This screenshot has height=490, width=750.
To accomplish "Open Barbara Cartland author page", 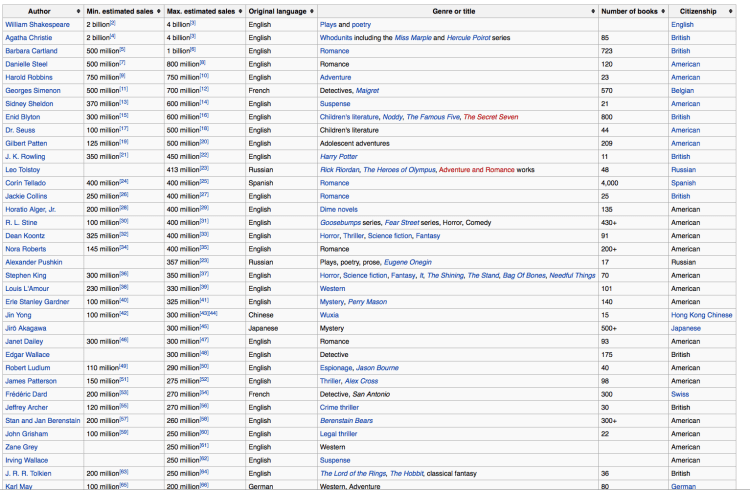I will (31, 51).
